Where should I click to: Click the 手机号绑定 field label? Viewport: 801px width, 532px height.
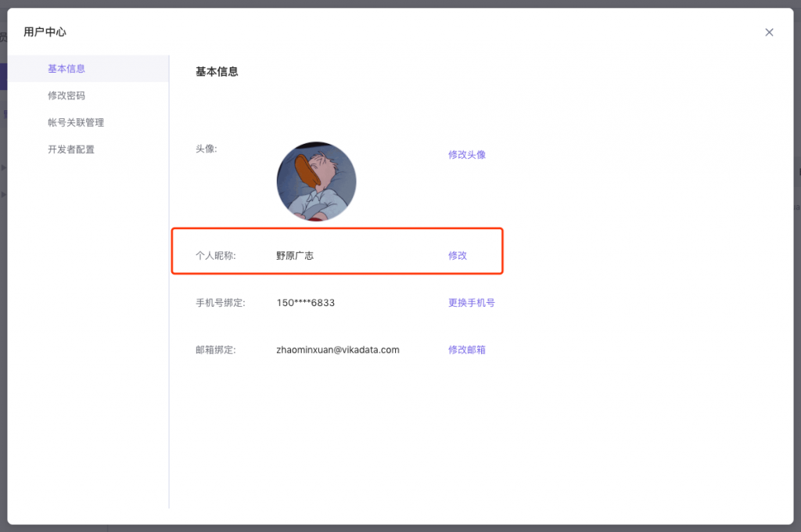[x=221, y=303]
